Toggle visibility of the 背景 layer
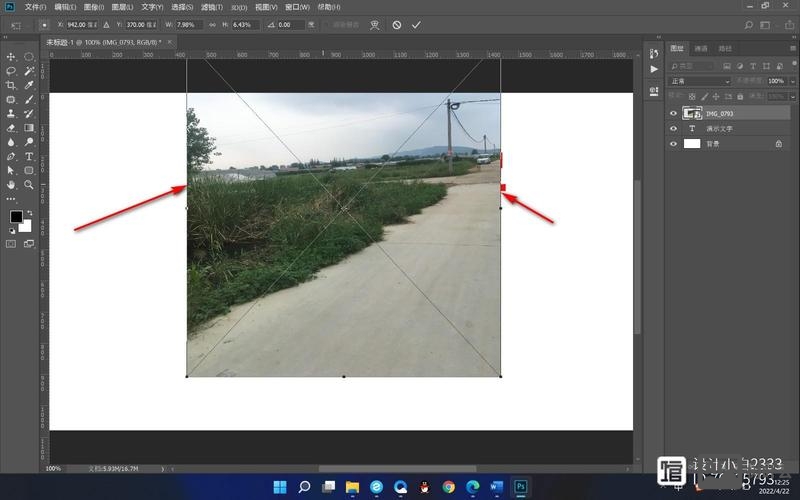 coord(673,144)
